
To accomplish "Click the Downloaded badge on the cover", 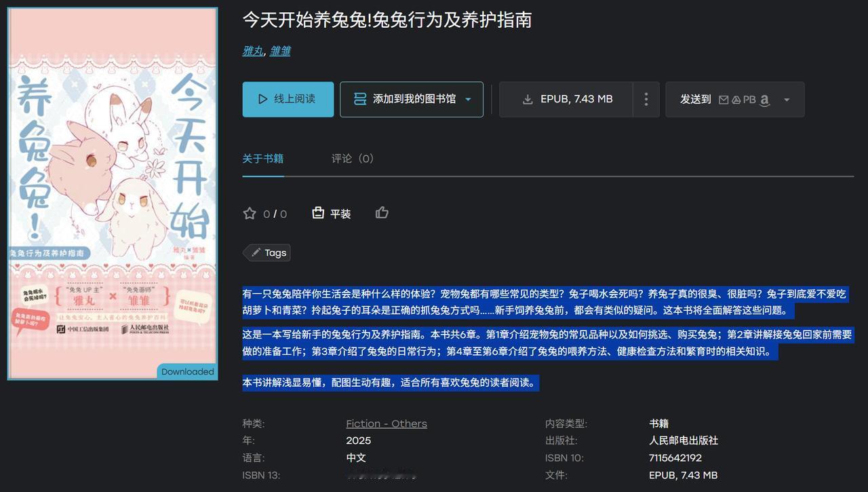I will (x=187, y=372).
